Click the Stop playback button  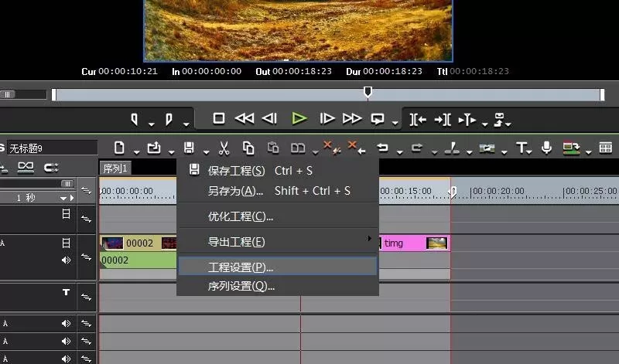219,118
